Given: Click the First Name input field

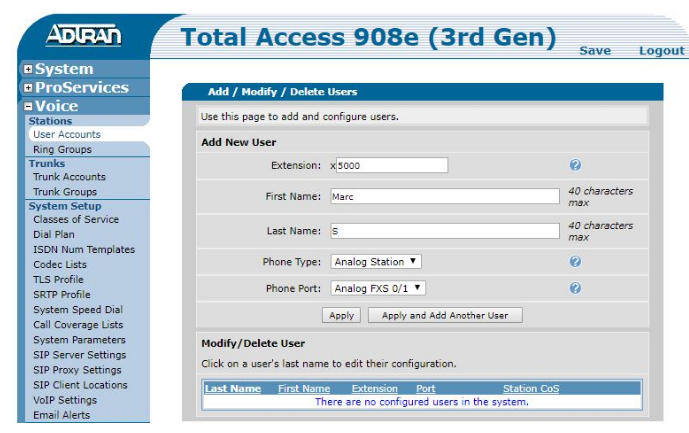Looking at the screenshot, I should 445,196.
